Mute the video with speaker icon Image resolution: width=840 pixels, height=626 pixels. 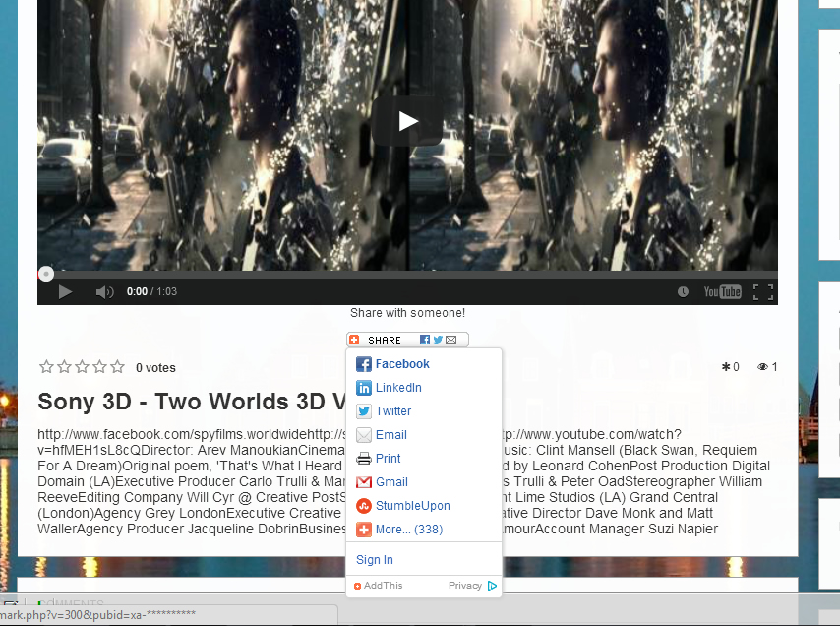104,291
